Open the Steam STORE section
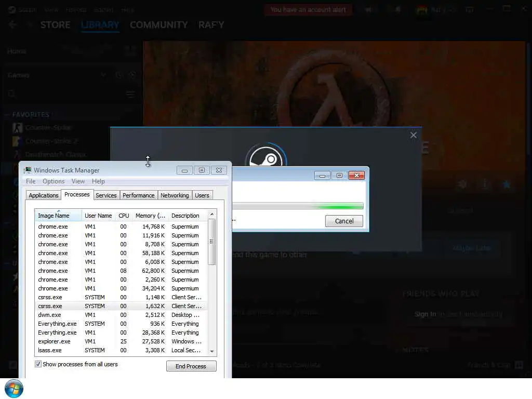Viewport: 532px width, 399px height. pyautogui.click(x=55, y=25)
